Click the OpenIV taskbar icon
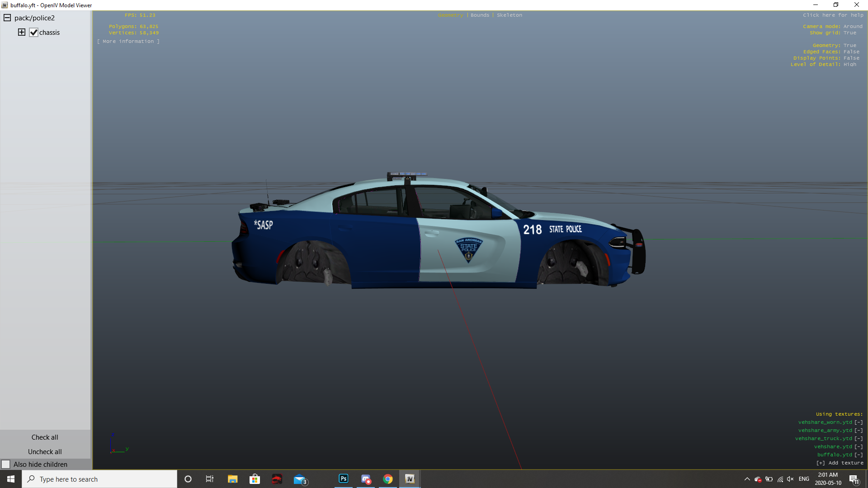This screenshot has height=488, width=868. pos(410,479)
